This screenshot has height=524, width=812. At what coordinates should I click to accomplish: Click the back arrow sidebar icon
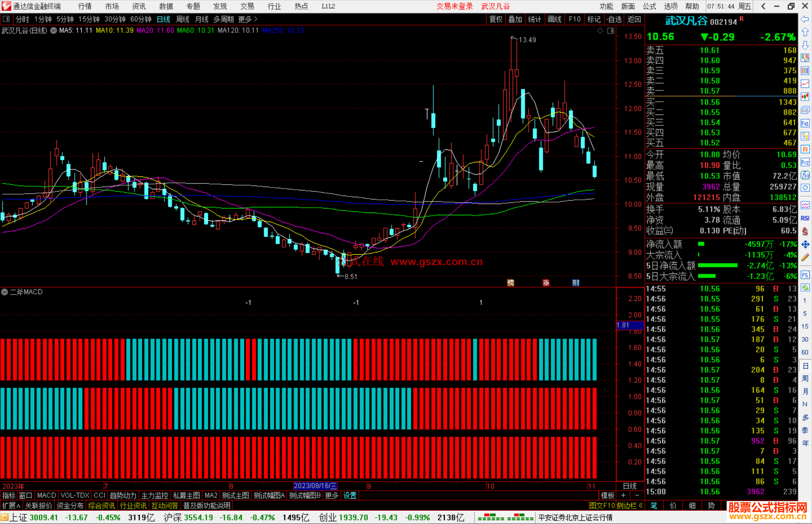pos(805,19)
